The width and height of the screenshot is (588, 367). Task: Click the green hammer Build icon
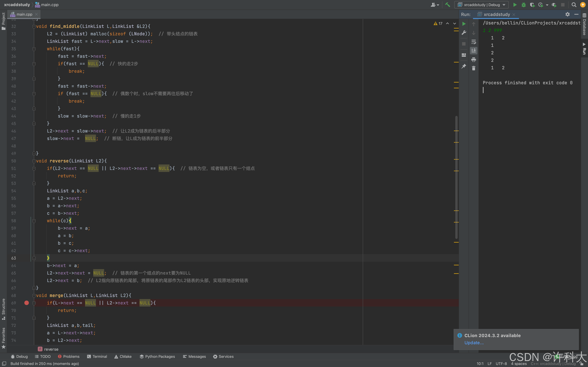[448, 5]
